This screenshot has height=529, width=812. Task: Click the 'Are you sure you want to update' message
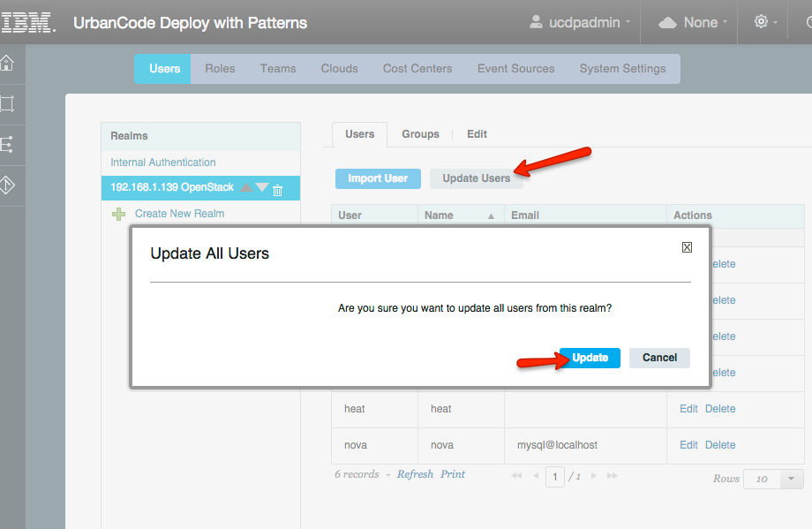click(475, 308)
